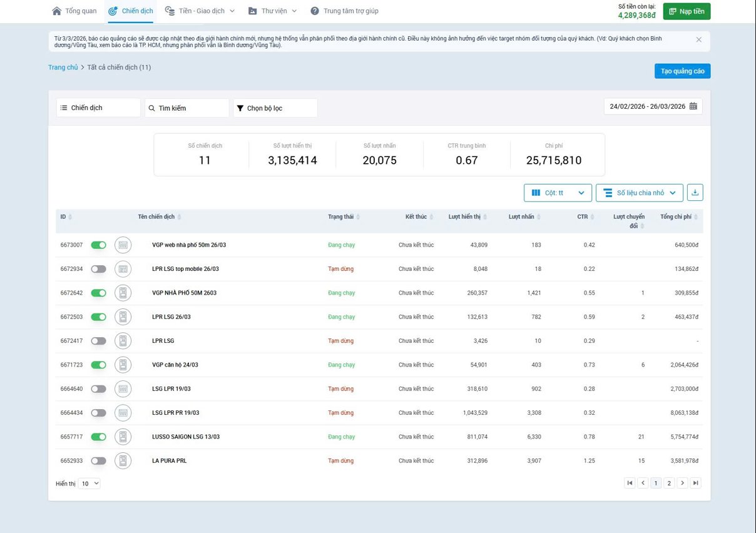
Task: Click mobile ad icon for LUSSO SAIGON LSG
Action: coord(123,437)
